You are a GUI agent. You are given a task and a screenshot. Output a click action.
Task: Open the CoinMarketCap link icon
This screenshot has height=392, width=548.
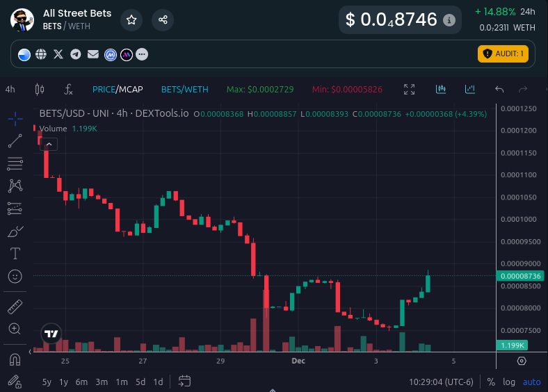click(x=111, y=54)
